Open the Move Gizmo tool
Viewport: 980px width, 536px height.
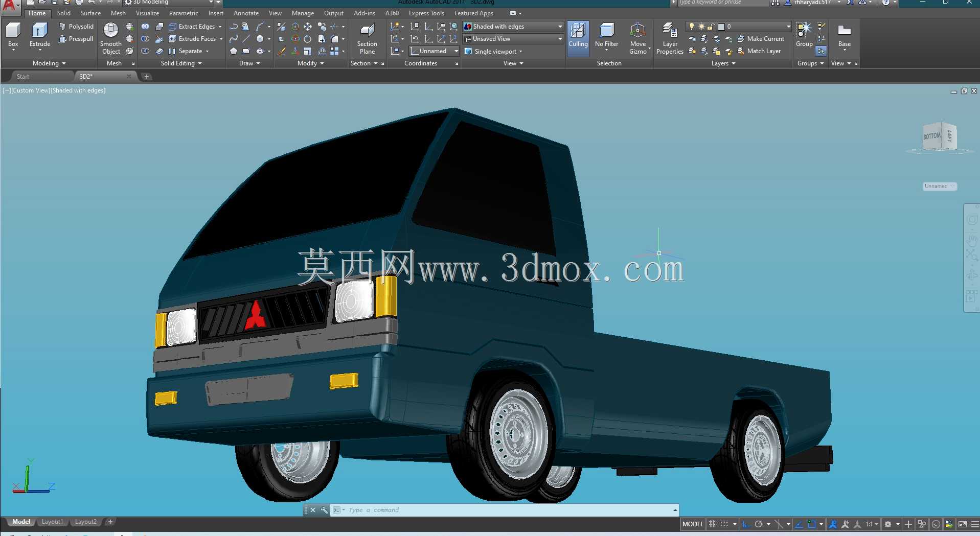click(x=638, y=38)
